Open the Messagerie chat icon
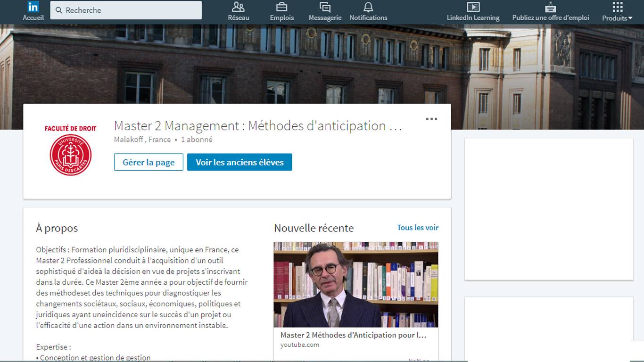Image resolution: width=644 pixels, height=362 pixels. tap(325, 7)
